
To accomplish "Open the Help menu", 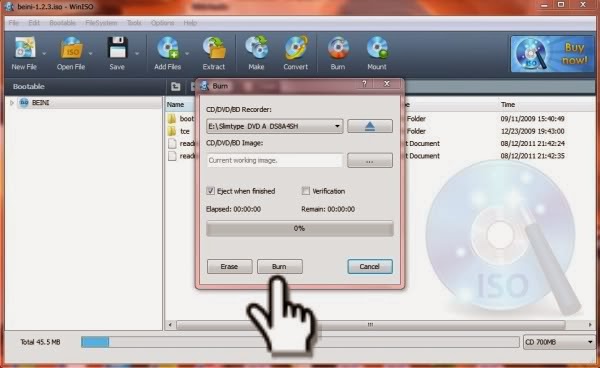I will point(190,23).
